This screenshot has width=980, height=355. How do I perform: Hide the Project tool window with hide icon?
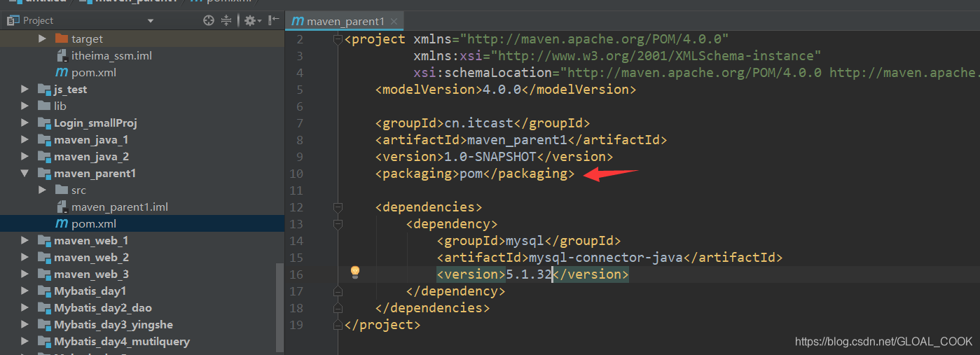[x=274, y=20]
